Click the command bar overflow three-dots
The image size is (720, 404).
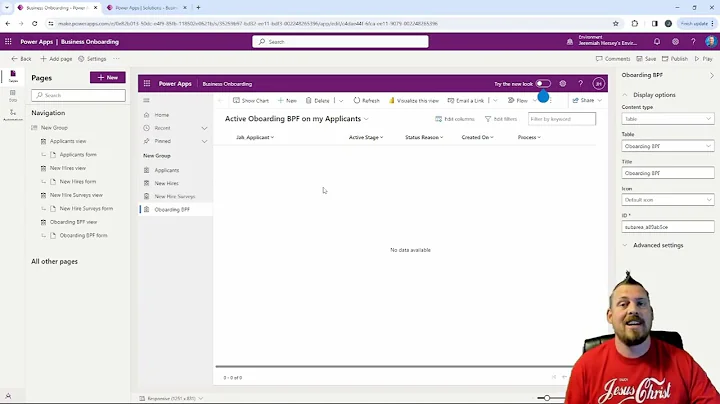[x=551, y=101]
